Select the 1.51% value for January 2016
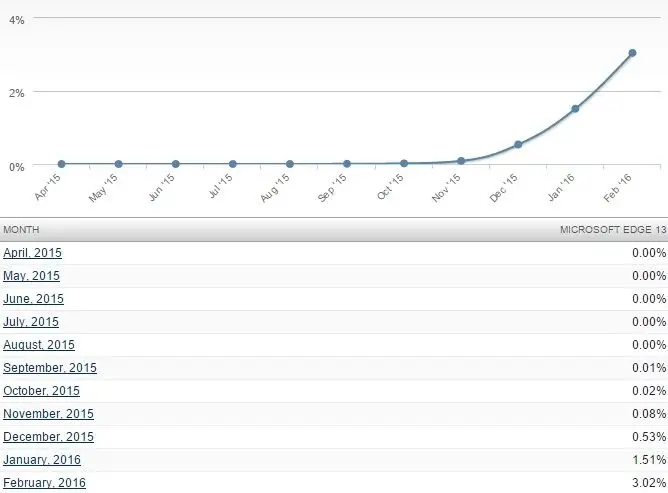Screen dimensions: 668x493 pos(649,460)
